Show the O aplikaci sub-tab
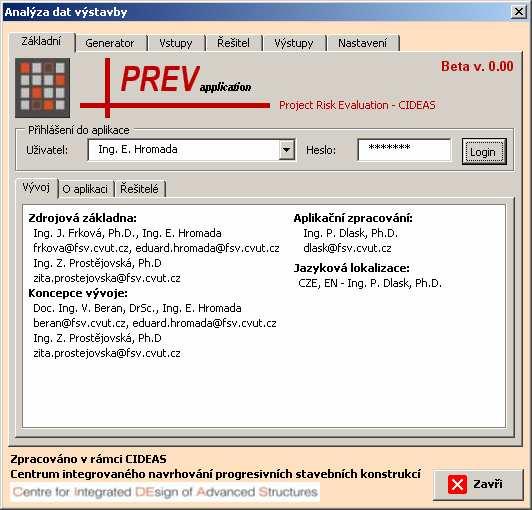Screen dimensions: 532x510 pos(85,189)
